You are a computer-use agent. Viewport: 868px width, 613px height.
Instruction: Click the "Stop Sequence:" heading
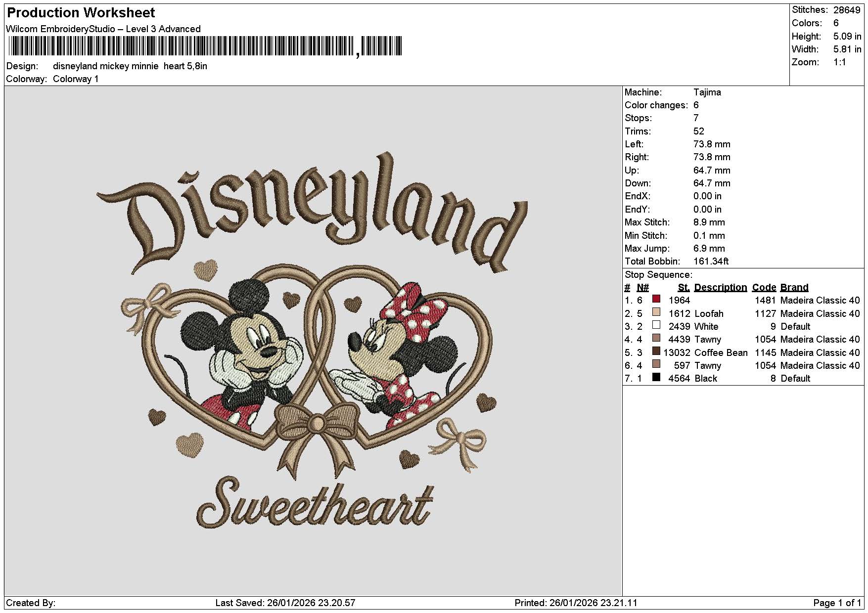[659, 275]
